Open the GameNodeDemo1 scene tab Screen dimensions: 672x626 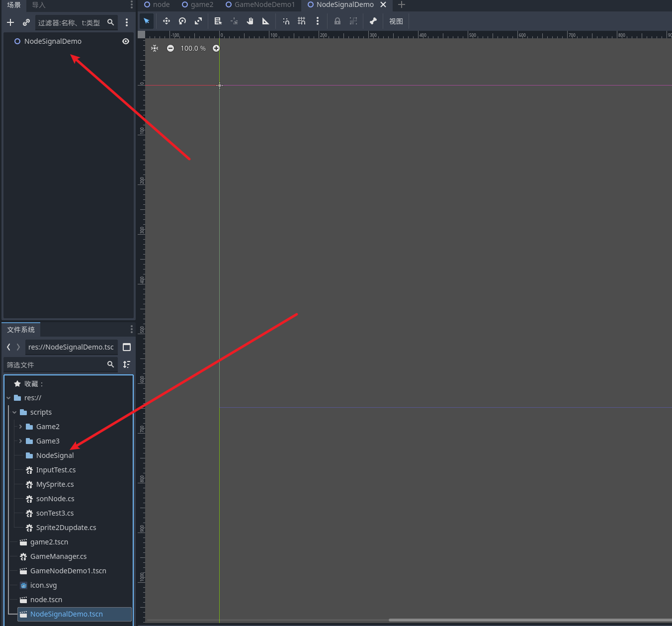pyautogui.click(x=260, y=4)
